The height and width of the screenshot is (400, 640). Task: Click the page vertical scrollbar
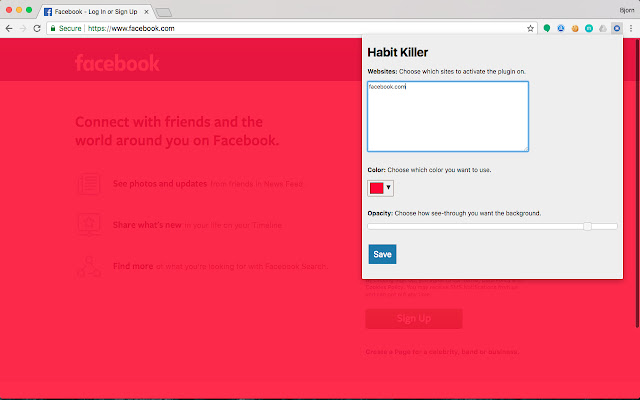[x=637, y=184]
